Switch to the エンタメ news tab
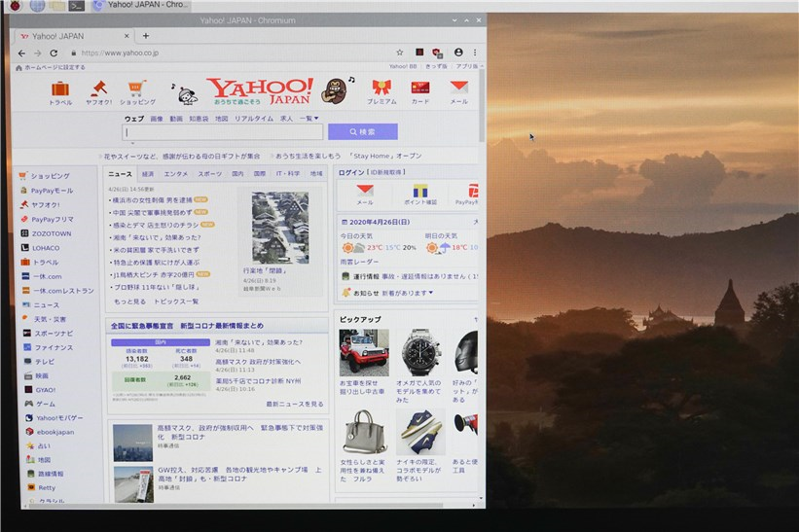Screen dimensions: 799x532 (x=176, y=174)
